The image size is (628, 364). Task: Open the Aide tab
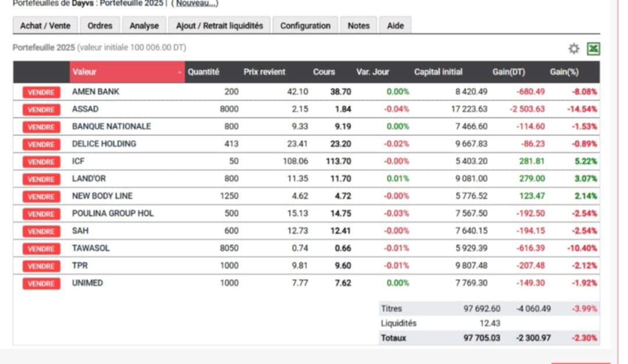395,26
